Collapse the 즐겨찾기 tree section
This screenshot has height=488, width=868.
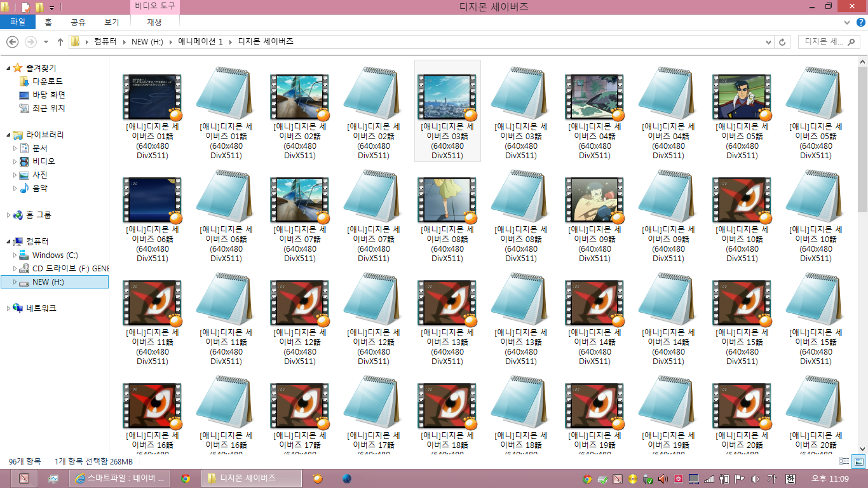pyautogui.click(x=8, y=68)
